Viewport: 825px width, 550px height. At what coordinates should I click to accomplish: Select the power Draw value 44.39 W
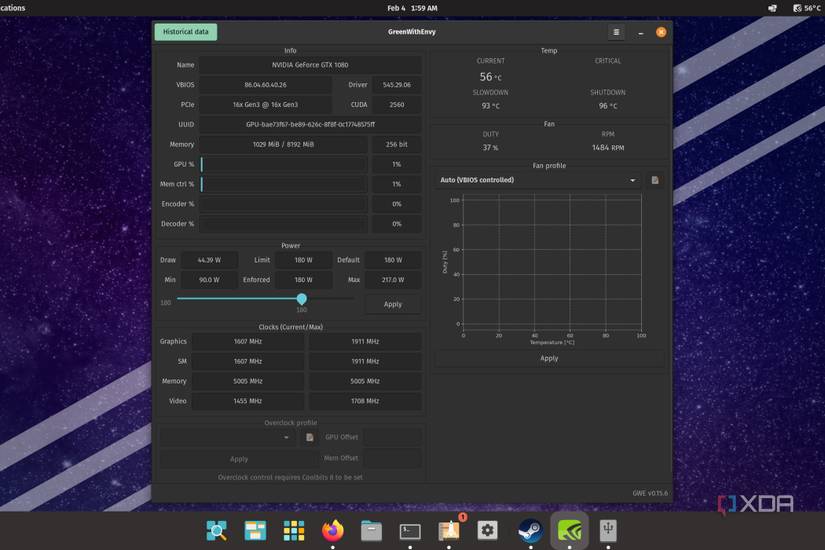(209, 260)
